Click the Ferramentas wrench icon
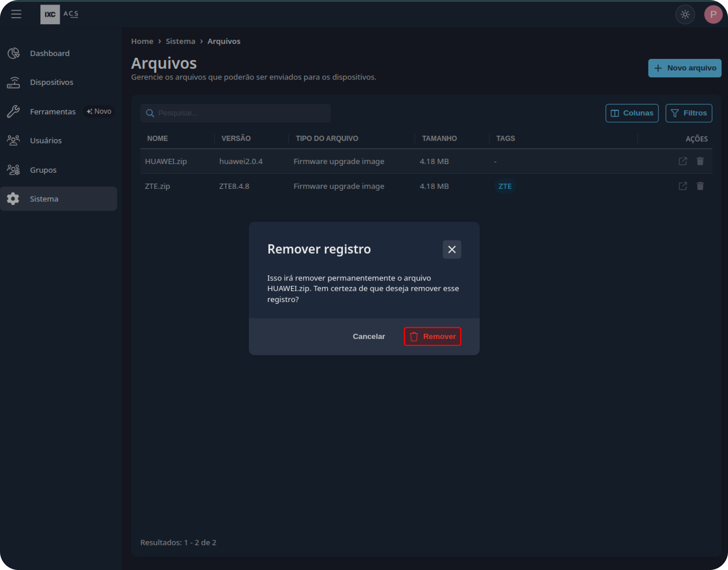Image resolution: width=728 pixels, height=570 pixels. [x=13, y=111]
